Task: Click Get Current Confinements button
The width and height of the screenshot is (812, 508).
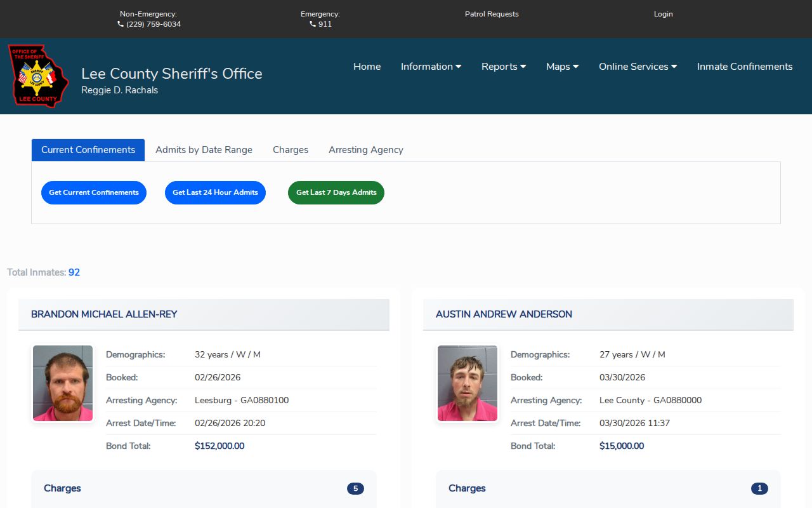Action: tap(94, 192)
